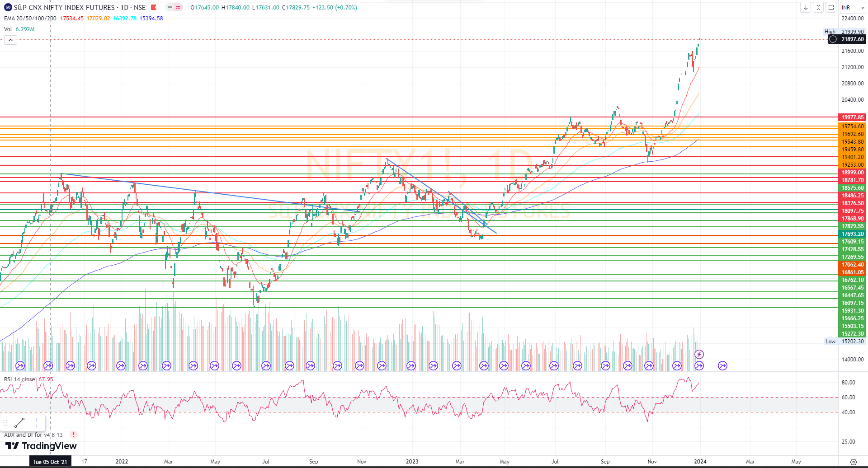
Task: Click the orange 17062.40 price level label
Action: [853, 265]
